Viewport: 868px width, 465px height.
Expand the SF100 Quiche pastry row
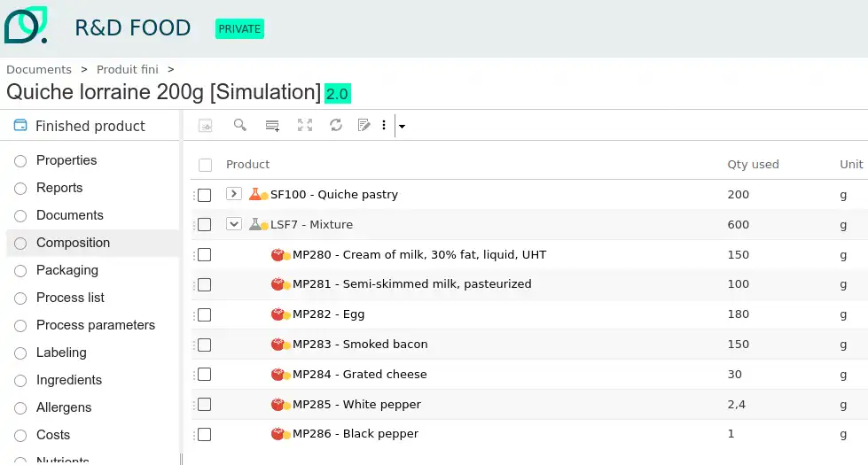coord(233,193)
